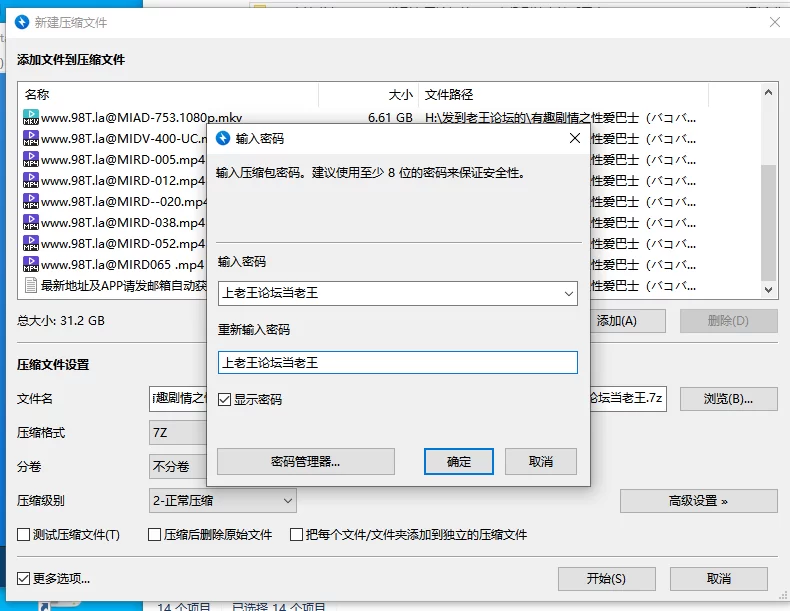Click the MP4 icon of MIDV-400-UC file

pos(31,139)
